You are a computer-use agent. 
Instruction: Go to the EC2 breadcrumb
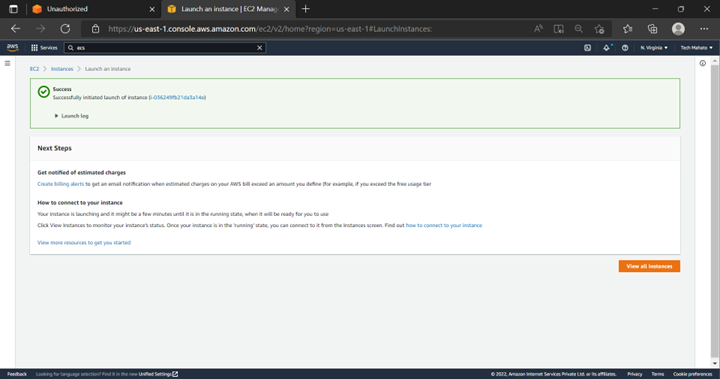(34, 69)
